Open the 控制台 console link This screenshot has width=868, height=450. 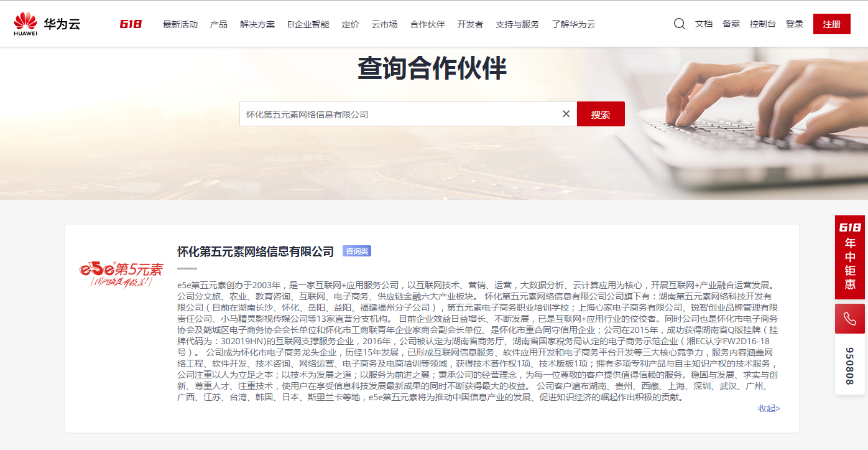point(763,24)
